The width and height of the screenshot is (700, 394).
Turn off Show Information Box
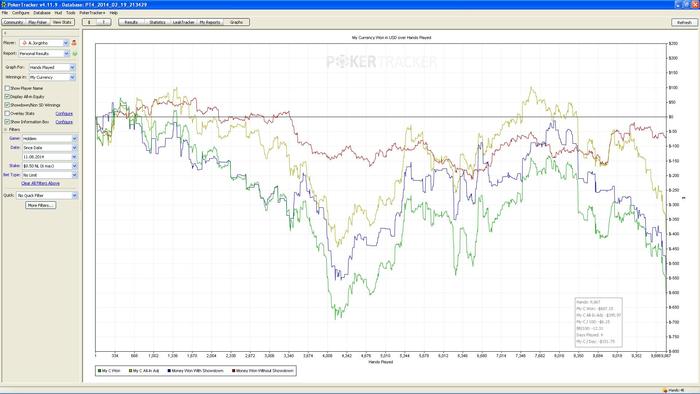click(x=7, y=121)
